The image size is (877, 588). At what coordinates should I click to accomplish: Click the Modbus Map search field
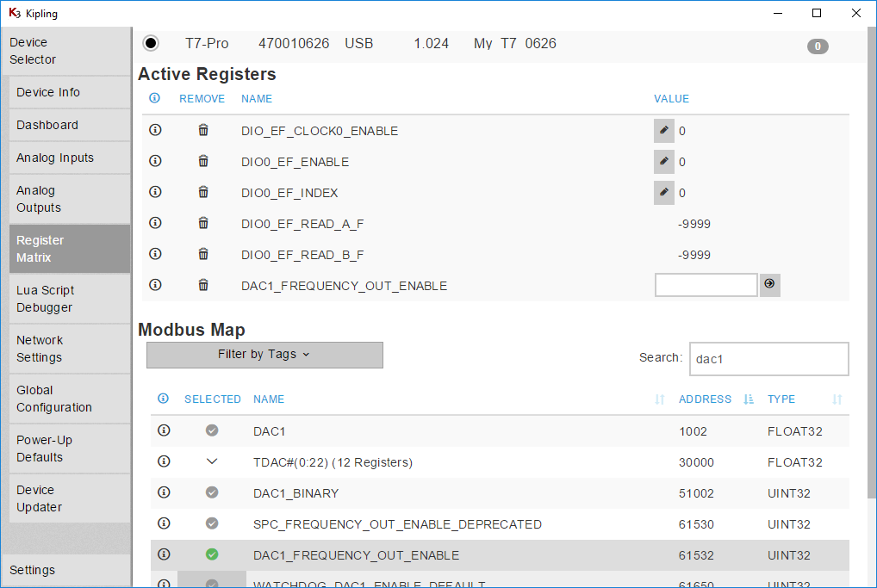tap(768, 359)
